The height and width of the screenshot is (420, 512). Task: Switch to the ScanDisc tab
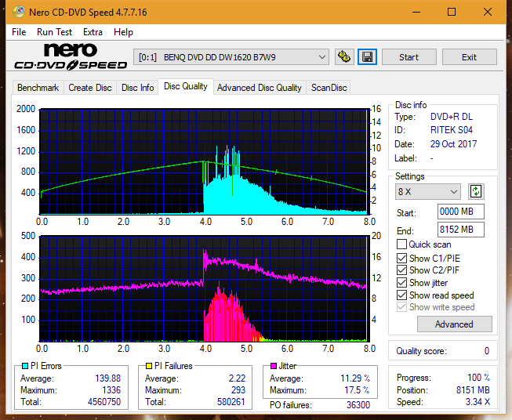[x=329, y=88]
